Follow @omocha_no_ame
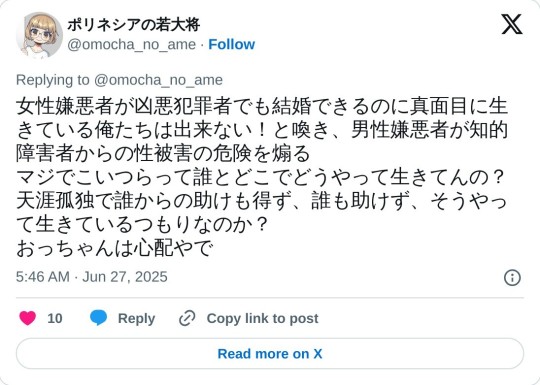540x385 pixels. coord(231,44)
